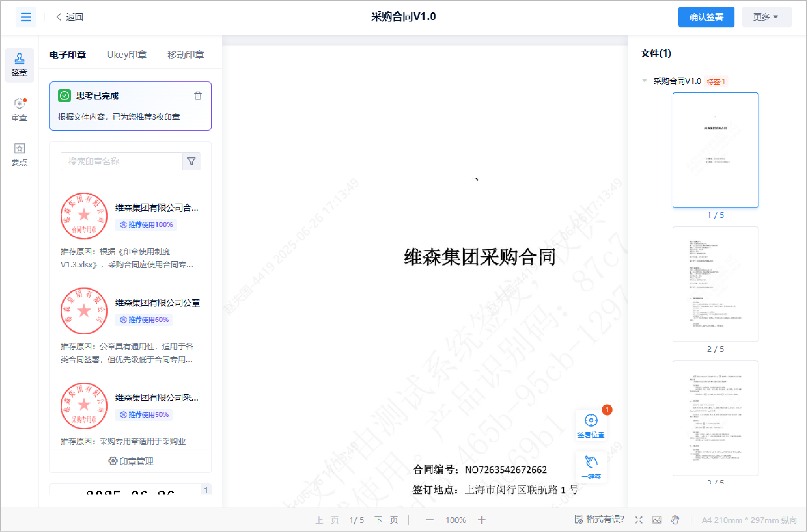Zoom out with the minus button
The height and width of the screenshot is (532, 807).
(x=429, y=520)
